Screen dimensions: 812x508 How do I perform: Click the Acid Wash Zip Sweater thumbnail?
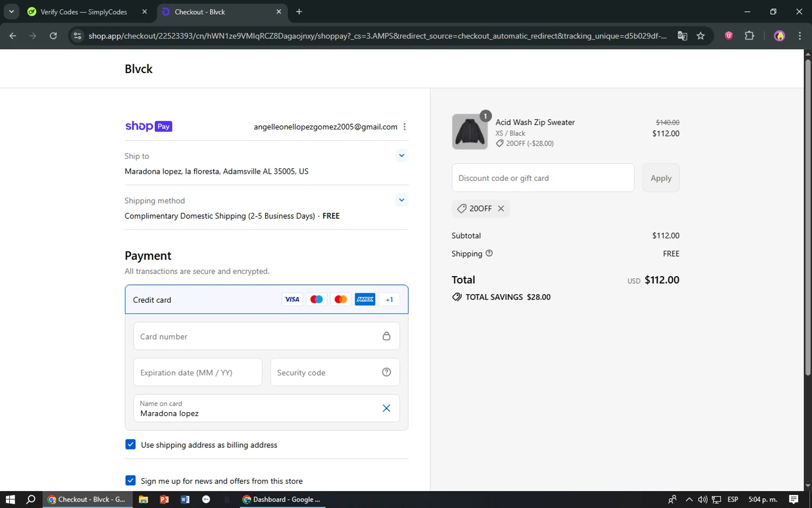(x=470, y=132)
